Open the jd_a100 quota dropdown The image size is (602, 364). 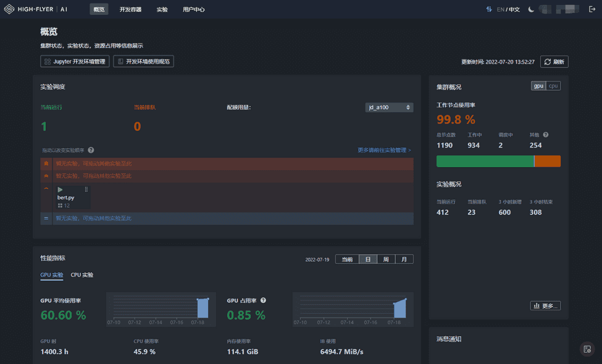[389, 107]
